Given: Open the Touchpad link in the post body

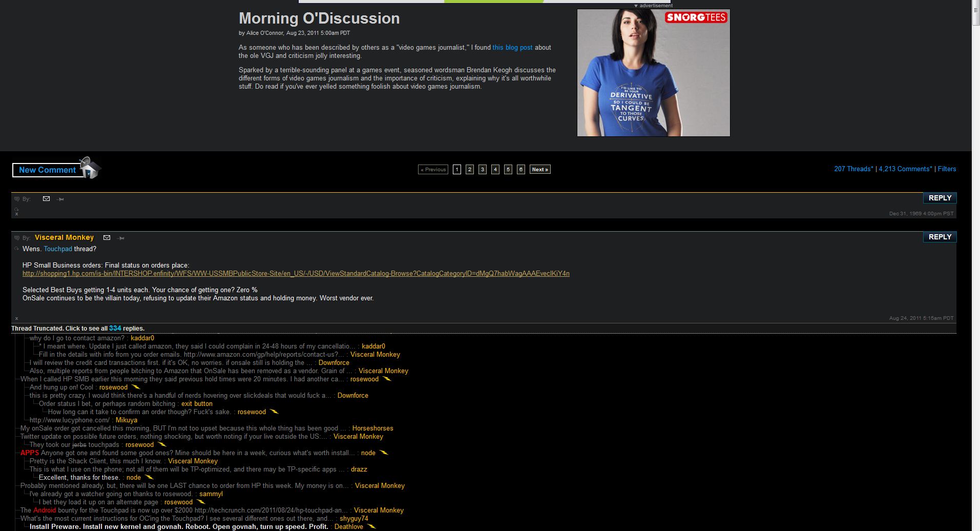Looking at the screenshot, I should click(x=58, y=249).
